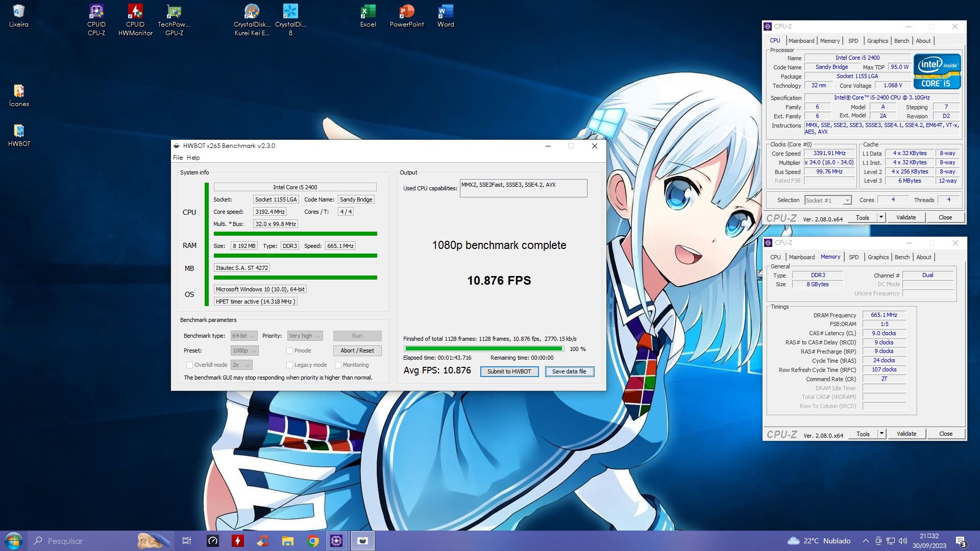This screenshot has height=551, width=980.
Task: Open CCleaner from the taskbar
Action: [x=263, y=541]
